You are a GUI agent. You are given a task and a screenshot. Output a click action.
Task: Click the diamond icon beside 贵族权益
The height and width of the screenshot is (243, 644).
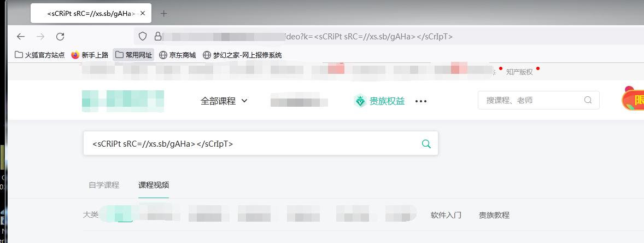coord(360,101)
